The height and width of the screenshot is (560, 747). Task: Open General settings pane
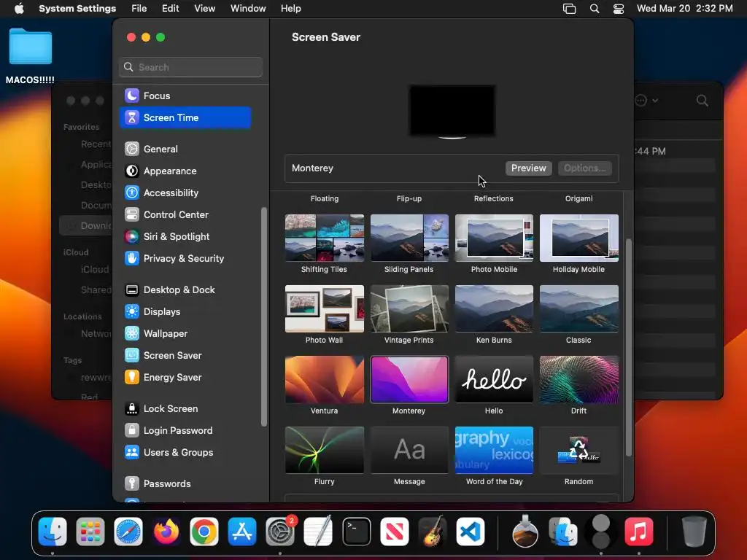pyautogui.click(x=185, y=149)
